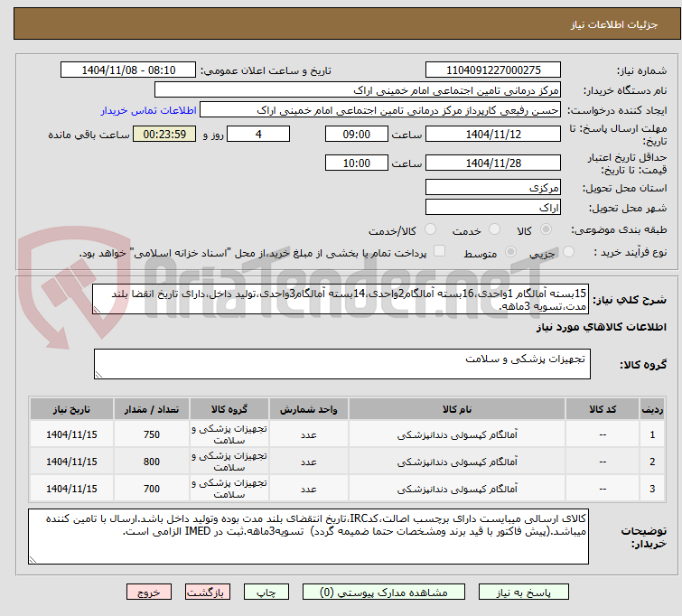Image resolution: width=682 pixels, height=616 pixels.
Task: Select the متوسط purchase type radio
Action: click(510, 251)
